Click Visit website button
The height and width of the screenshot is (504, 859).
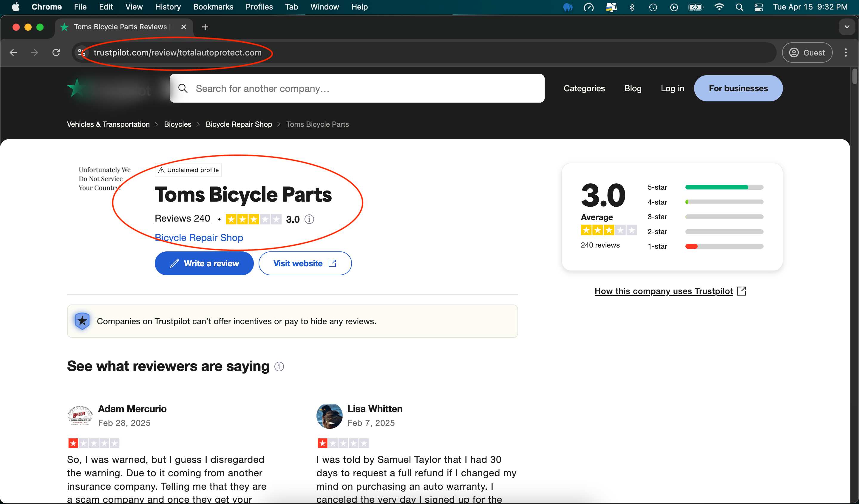pos(305,263)
